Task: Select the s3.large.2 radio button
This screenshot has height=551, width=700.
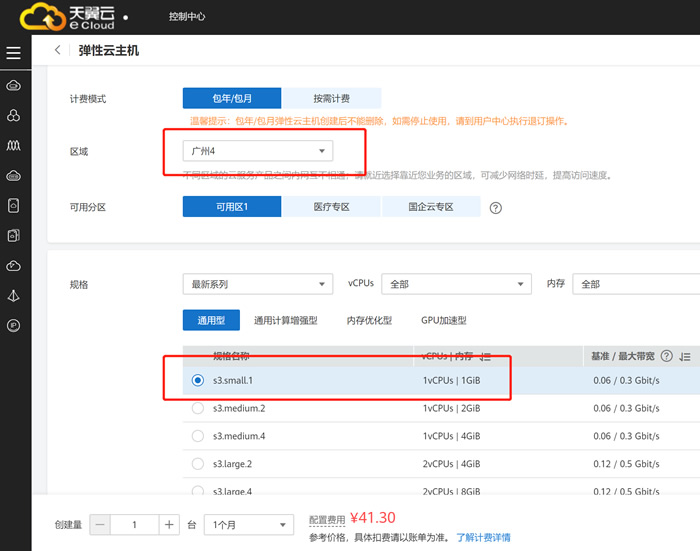Action: click(x=197, y=464)
